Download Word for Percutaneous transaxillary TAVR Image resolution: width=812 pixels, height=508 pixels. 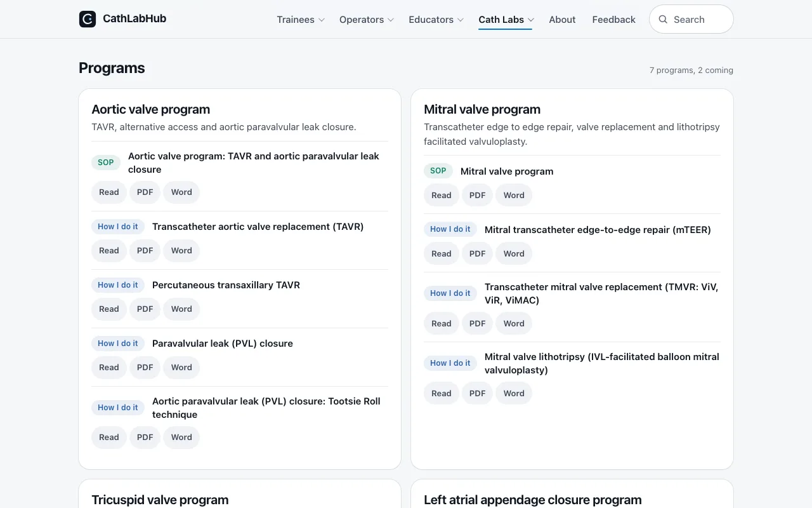click(x=181, y=309)
